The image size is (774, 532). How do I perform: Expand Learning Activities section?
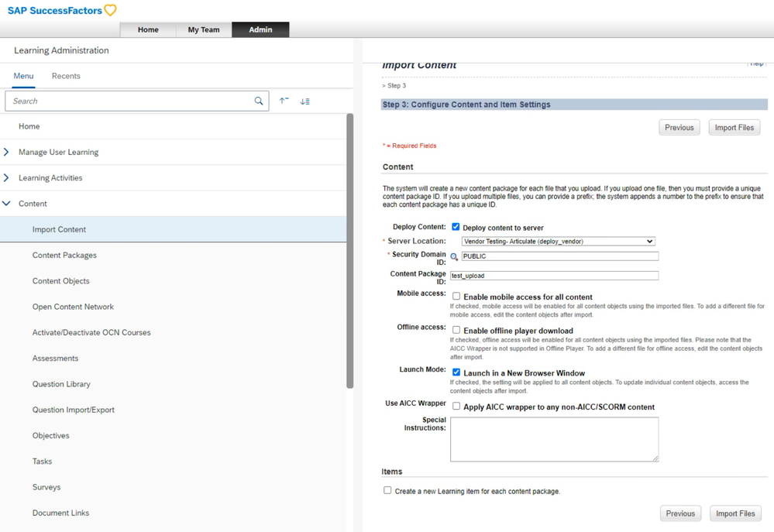(x=7, y=178)
